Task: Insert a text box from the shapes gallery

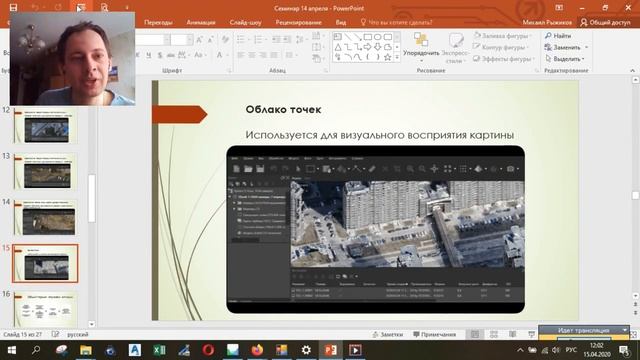Action: tap(338, 37)
